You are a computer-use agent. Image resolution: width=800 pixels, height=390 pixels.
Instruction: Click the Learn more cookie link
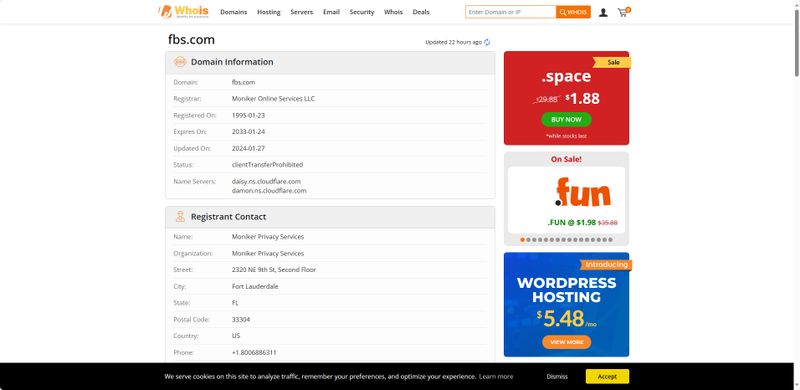pyautogui.click(x=496, y=376)
